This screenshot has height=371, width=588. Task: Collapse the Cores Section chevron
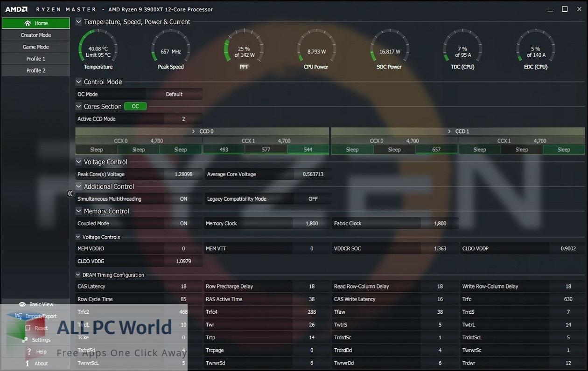click(78, 106)
